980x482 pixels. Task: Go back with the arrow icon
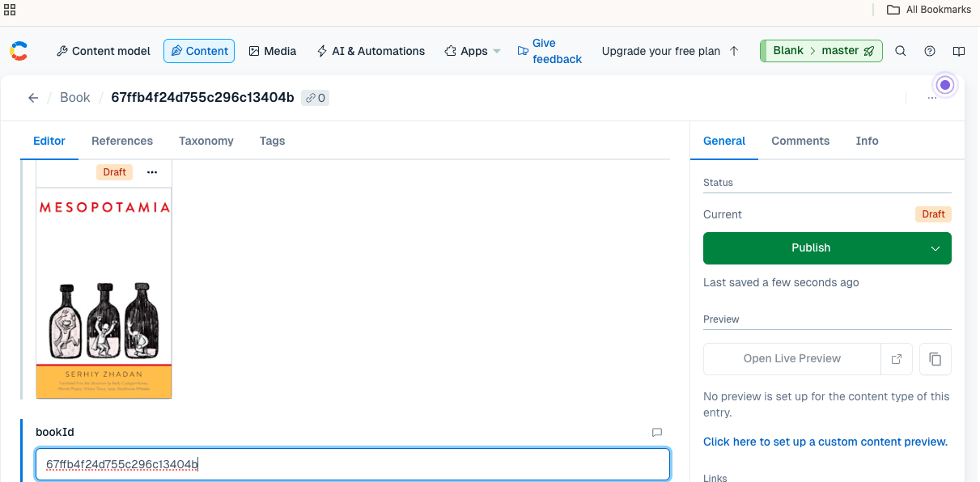tap(33, 98)
